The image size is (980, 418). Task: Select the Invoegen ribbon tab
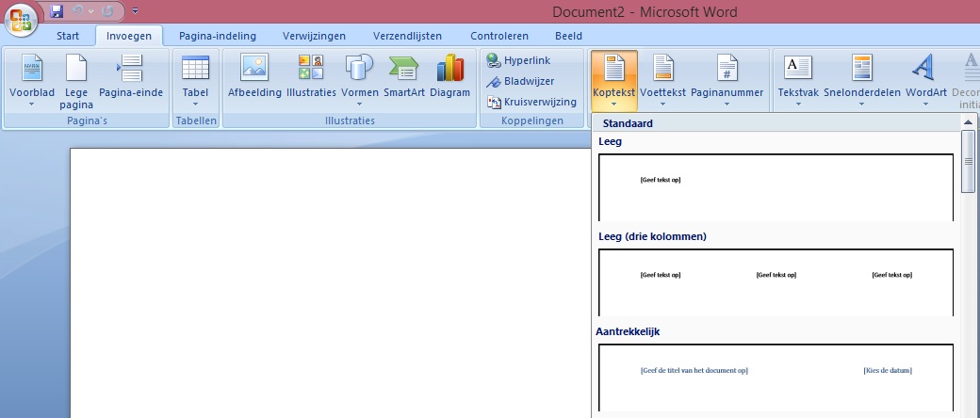tap(129, 36)
